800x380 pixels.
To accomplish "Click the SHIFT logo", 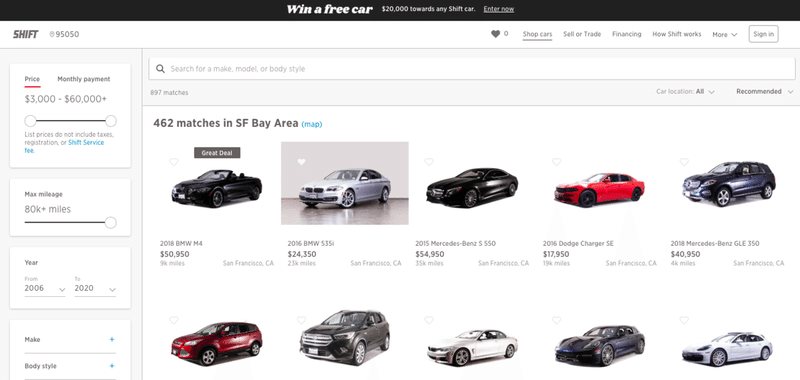I will 26,35.
